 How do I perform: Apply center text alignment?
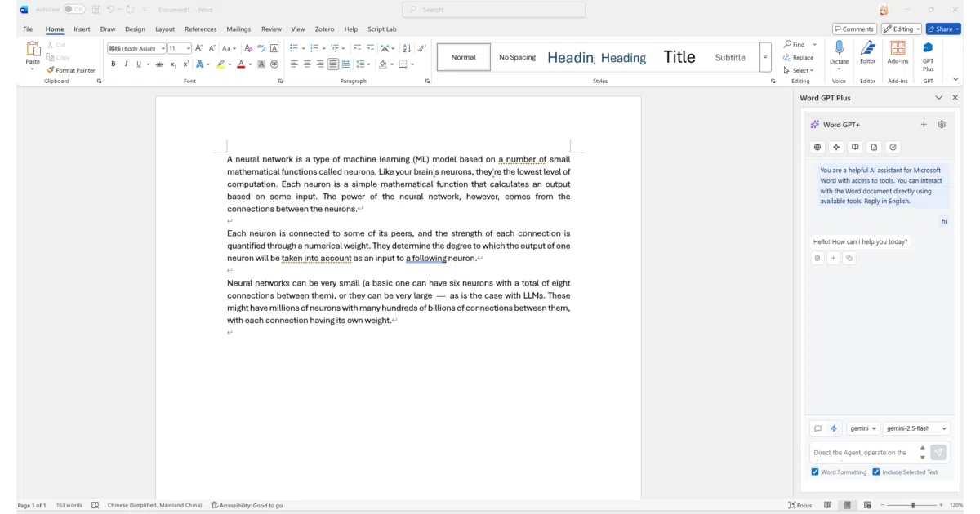tap(307, 64)
